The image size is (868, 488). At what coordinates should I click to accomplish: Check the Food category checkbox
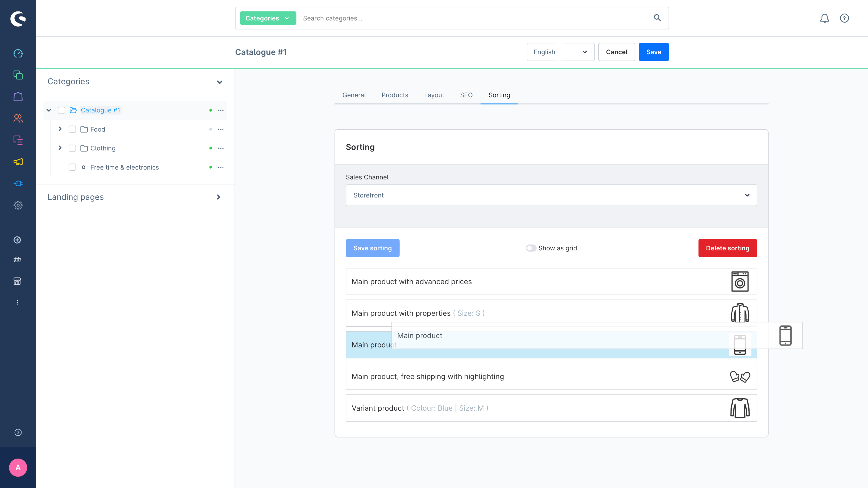point(72,129)
